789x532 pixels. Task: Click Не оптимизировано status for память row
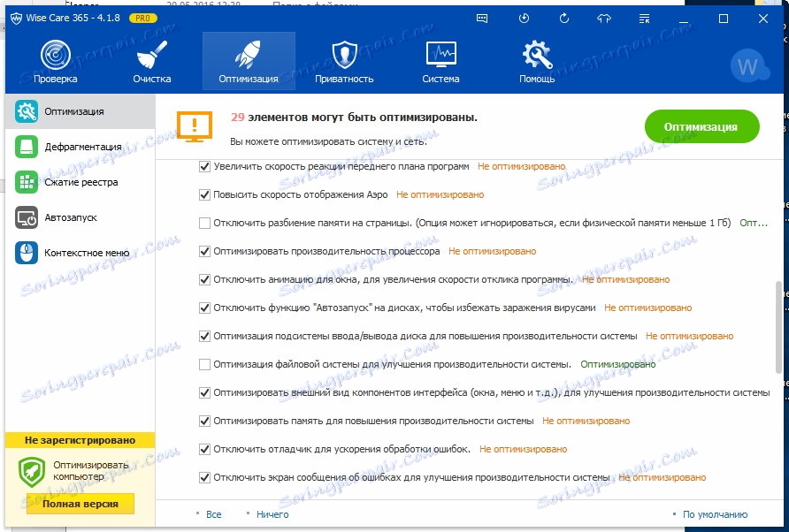586,421
